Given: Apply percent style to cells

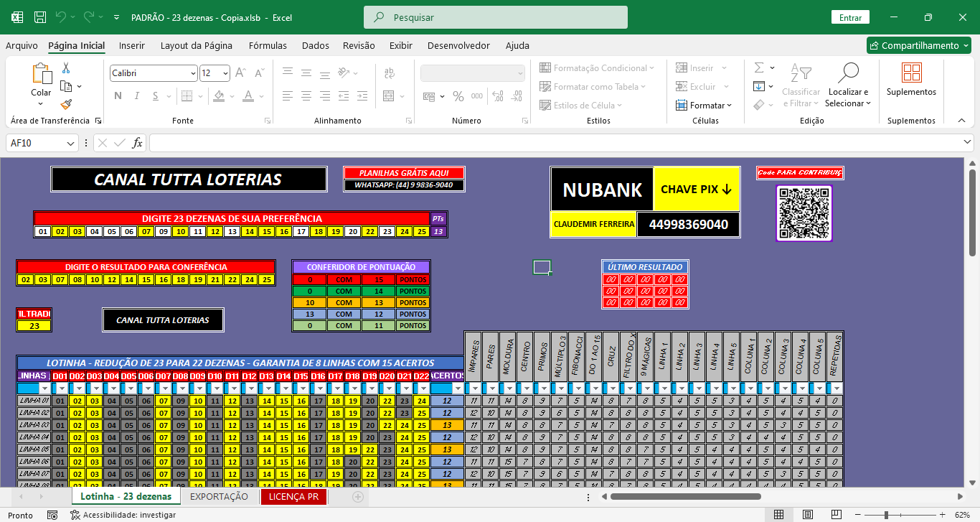Looking at the screenshot, I should [458, 96].
